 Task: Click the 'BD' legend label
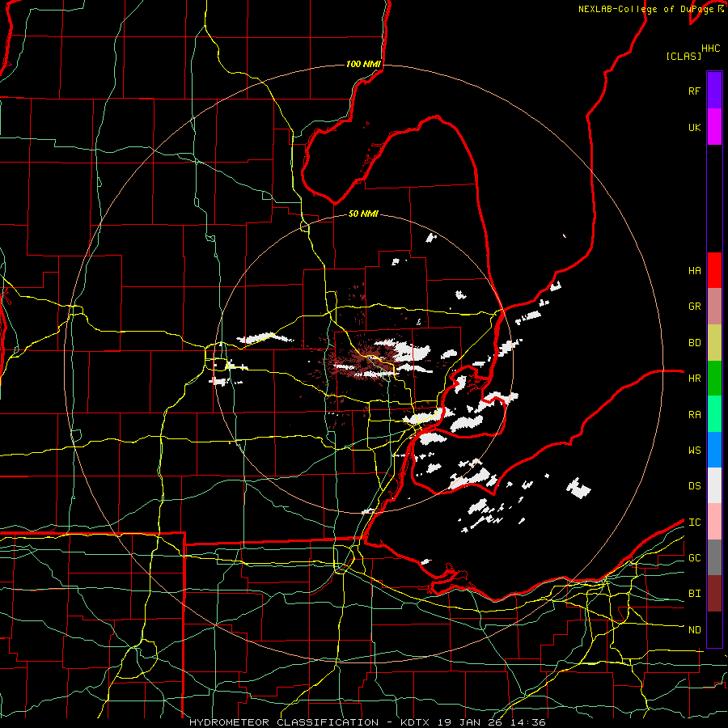pyautogui.click(x=694, y=343)
